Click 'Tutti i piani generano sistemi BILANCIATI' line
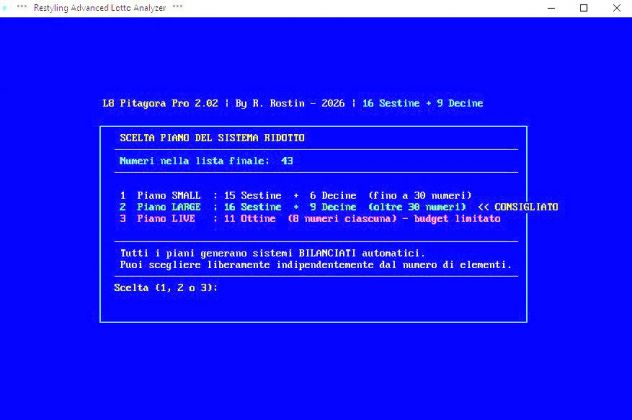632x420 pixels. click(x=272, y=253)
